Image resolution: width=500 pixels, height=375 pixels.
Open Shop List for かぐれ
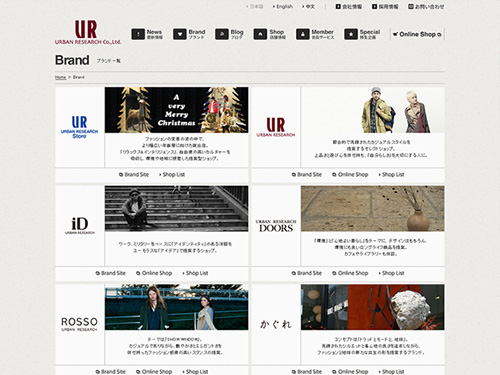pos(391,371)
